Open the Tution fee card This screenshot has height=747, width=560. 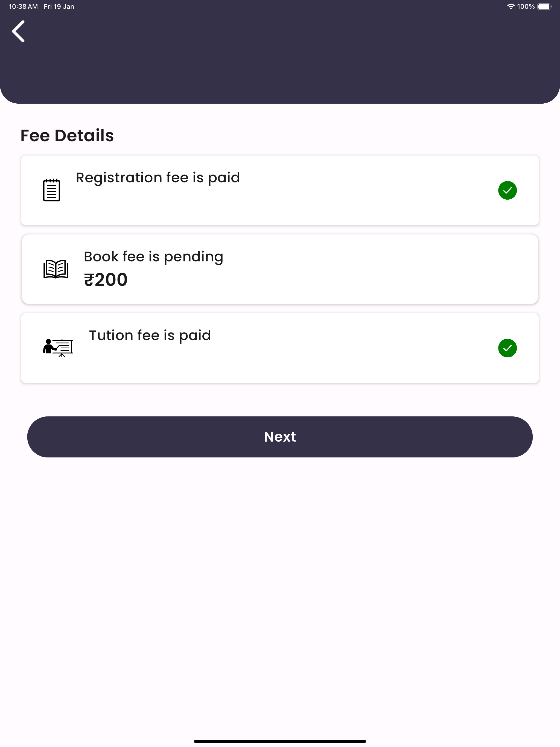[280, 348]
